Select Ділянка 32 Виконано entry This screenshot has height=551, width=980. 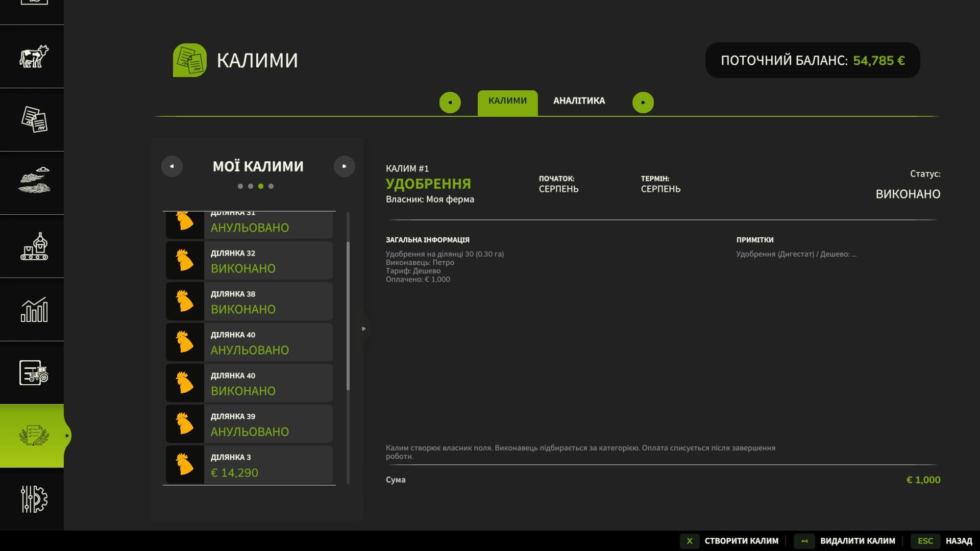point(249,260)
